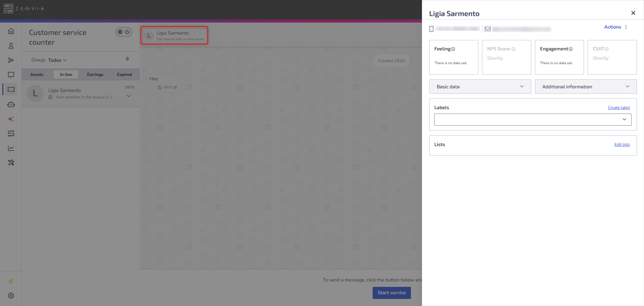644x306 pixels.
Task: Open the tools wrench icon in sidebar
Action: coord(11,163)
